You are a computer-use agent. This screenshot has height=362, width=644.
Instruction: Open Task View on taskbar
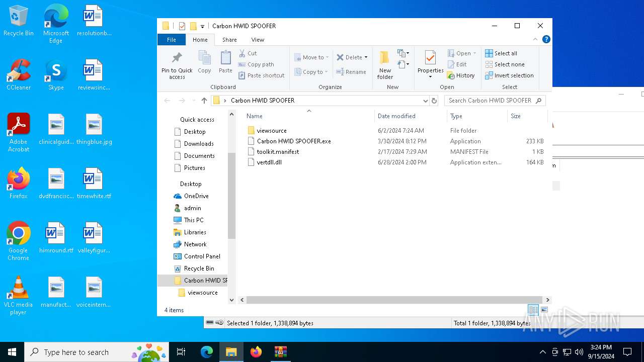(x=181, y=352)
